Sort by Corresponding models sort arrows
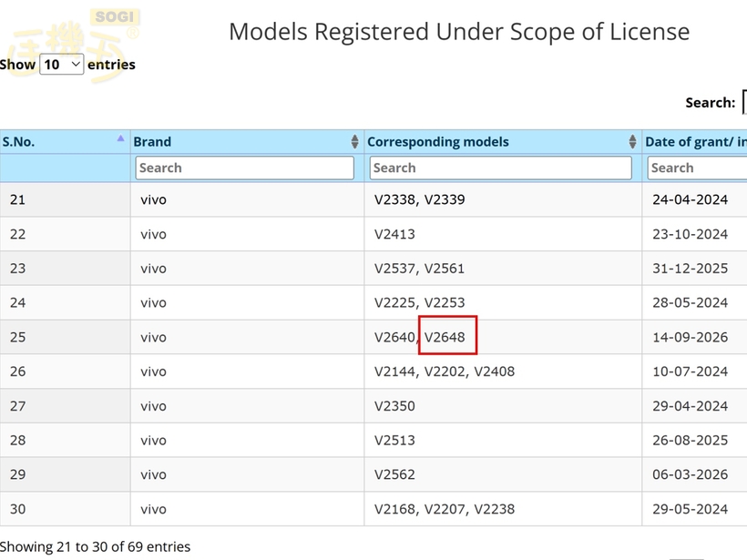 coord(632,141)
